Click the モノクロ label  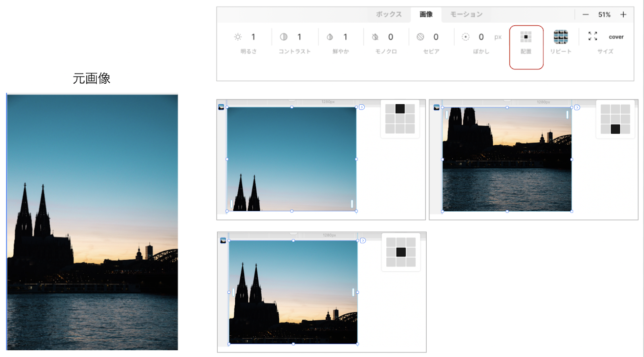pos(386,52)
